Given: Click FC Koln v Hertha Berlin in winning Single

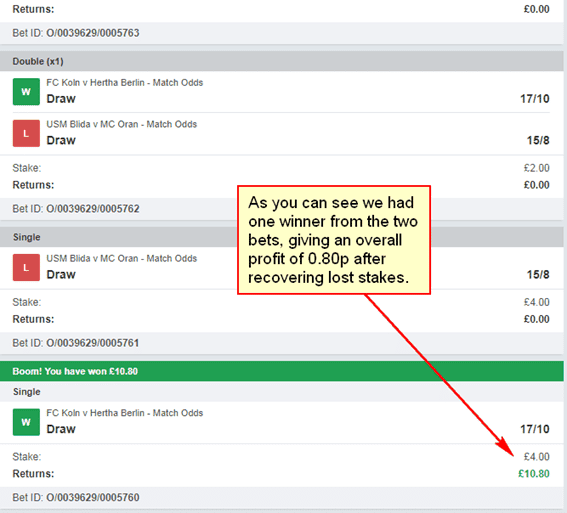Looking at the screenshot, I should [x=124, y=413].
